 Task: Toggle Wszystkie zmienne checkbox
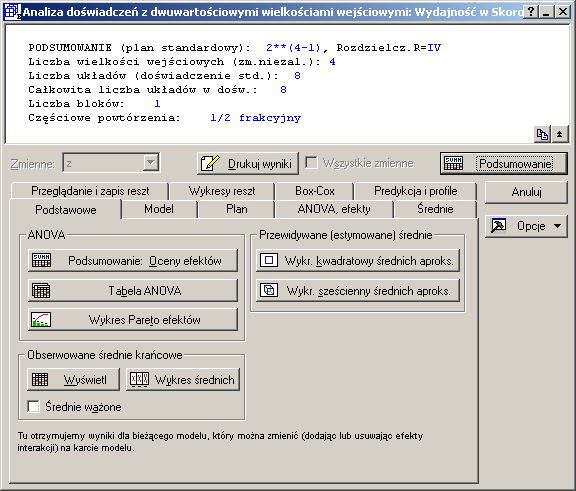point(312,163)
